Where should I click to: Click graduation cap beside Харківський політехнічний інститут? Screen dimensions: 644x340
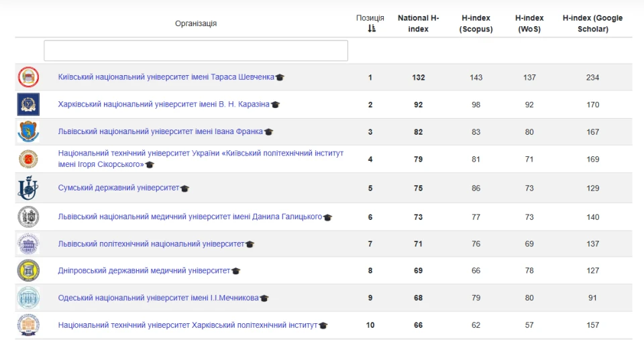tap(323, 326)
